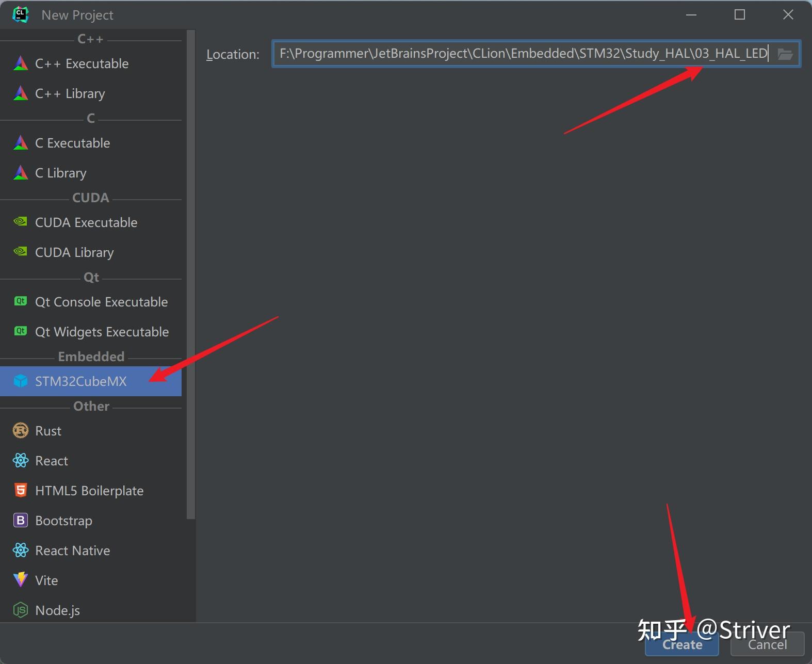812x664 pixels.
Task: Click the CLion logo in title bar
Action: (x=20, y=14)
